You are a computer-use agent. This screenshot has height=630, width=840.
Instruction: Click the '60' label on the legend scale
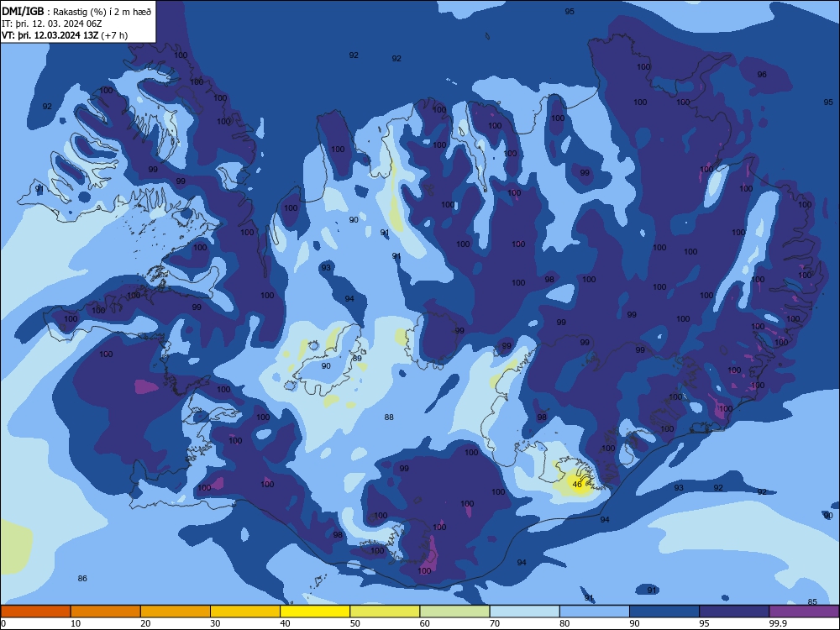pyautogui.click(x=425, y=623)
